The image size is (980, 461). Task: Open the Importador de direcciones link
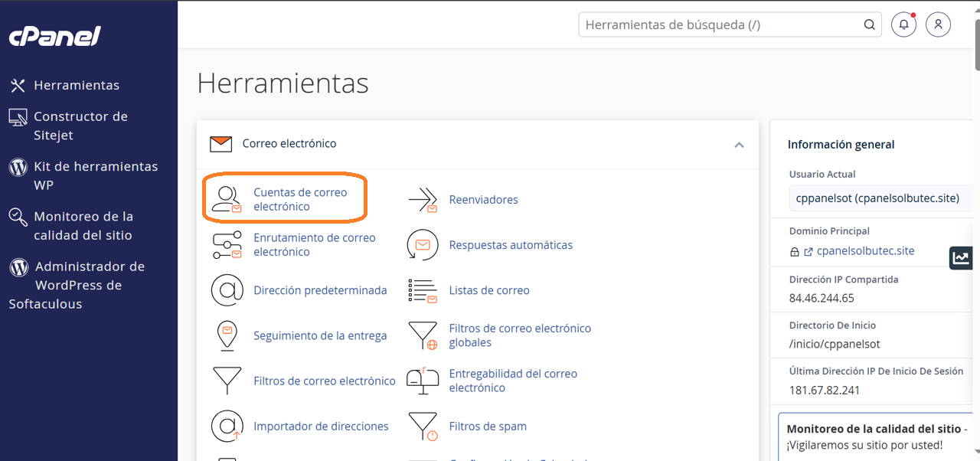[321, 427]
